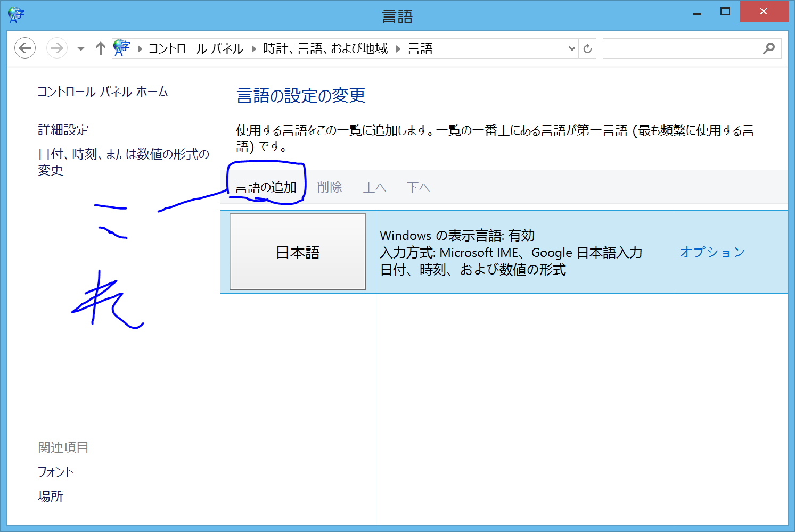Click the Back navigation arrow

coord(25,48)
